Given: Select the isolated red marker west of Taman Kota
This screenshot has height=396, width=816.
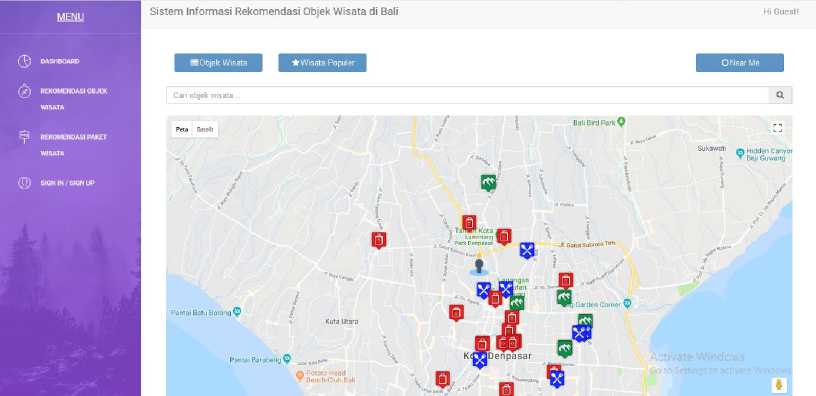Looking at the screenshot, I should pyautogui.click(x=379, y=240).
